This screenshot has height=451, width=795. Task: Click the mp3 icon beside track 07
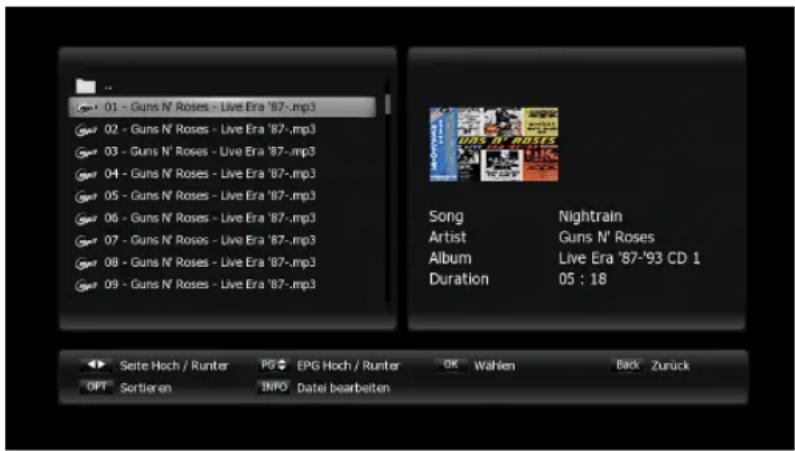86,241
